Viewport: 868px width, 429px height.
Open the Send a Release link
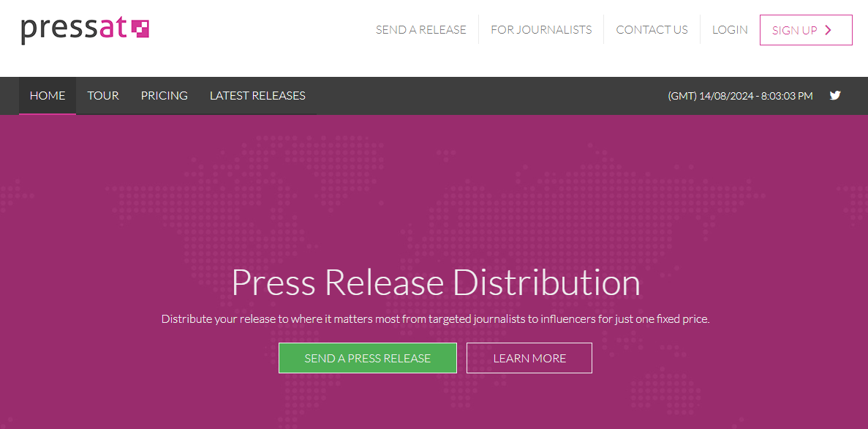coord(421,30)
